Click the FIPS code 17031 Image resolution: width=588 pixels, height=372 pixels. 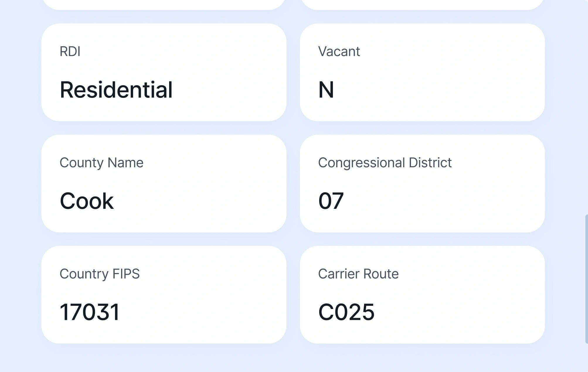point(90,312)
